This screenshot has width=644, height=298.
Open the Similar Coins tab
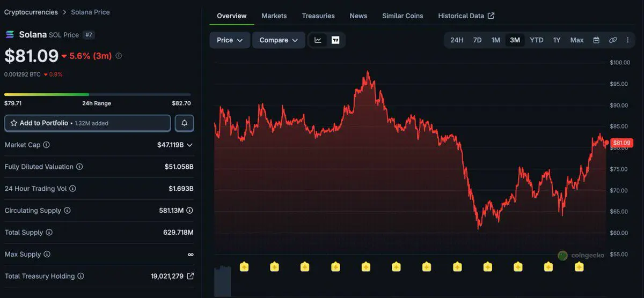click(x=402, y=16)
